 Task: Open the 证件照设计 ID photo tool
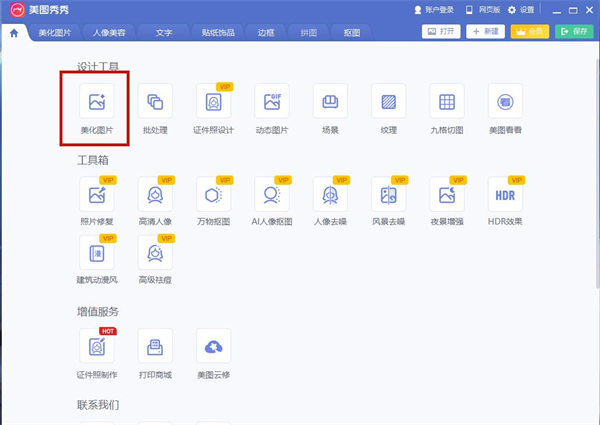click(213, 101)
